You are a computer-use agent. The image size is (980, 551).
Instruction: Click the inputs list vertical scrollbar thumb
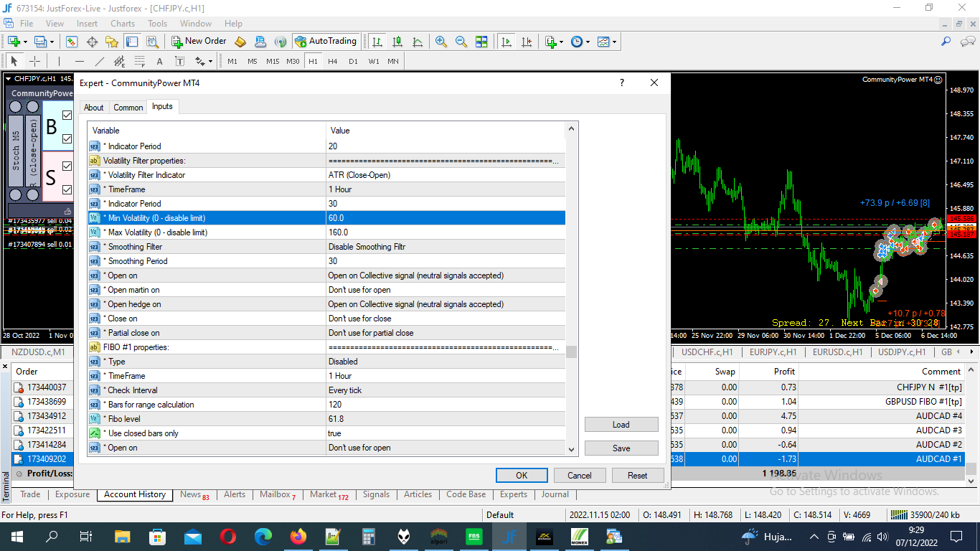pyautogui.click(x=572, y=352)
